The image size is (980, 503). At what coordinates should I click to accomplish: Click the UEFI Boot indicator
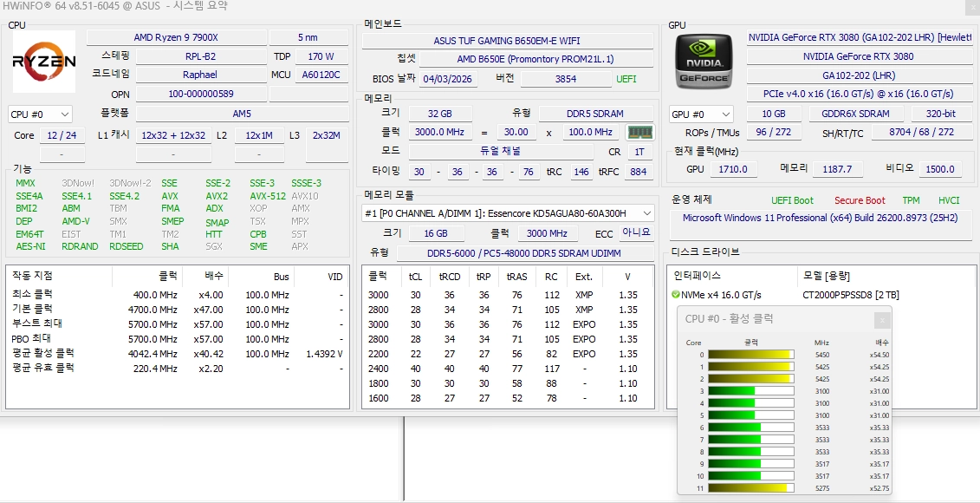793,201
